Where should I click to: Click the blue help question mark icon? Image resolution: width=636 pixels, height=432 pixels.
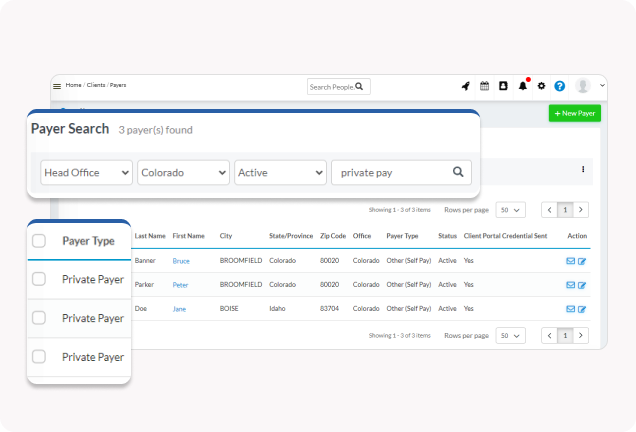tap(560, 87)
